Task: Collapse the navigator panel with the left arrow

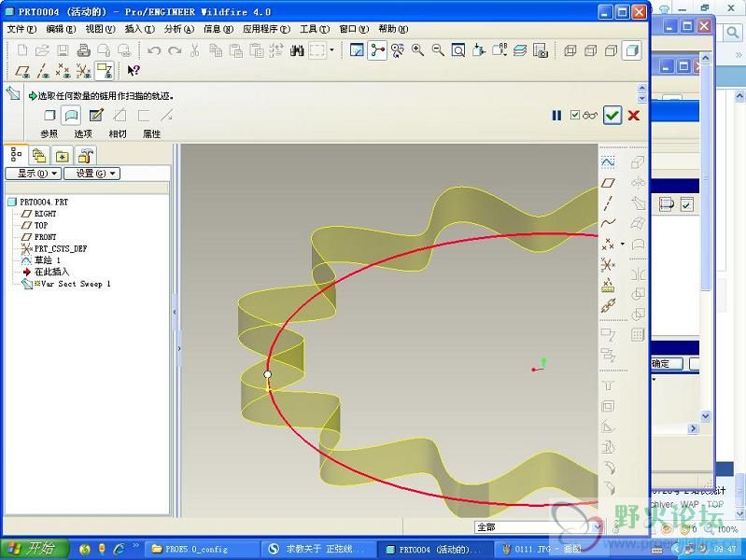Action: (175, 312)
